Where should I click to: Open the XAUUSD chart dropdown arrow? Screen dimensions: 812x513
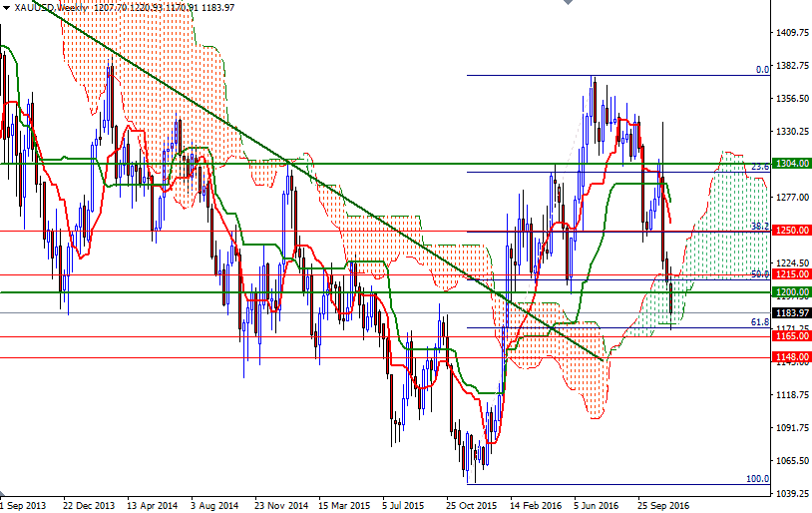6,8
